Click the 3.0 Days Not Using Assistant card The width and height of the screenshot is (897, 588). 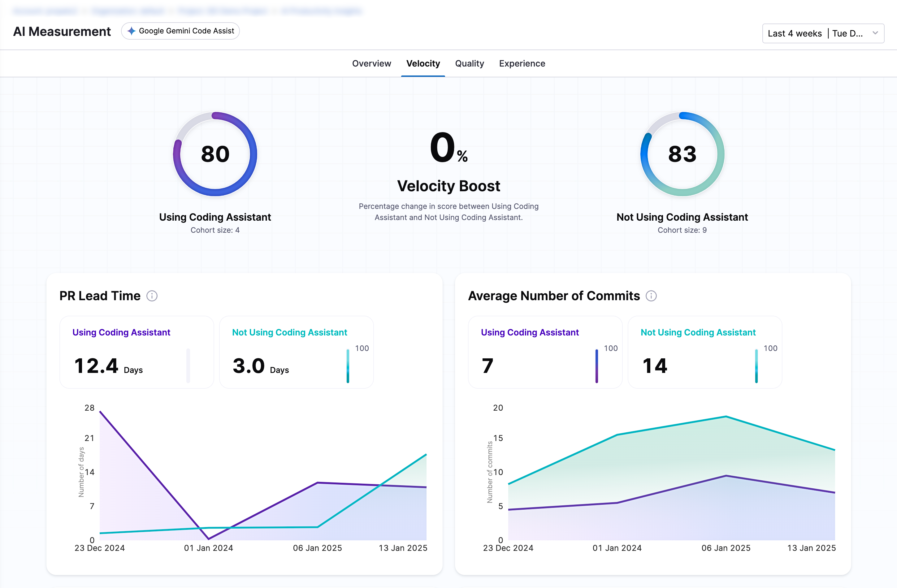pyautogui.click(x=296, y=352)
